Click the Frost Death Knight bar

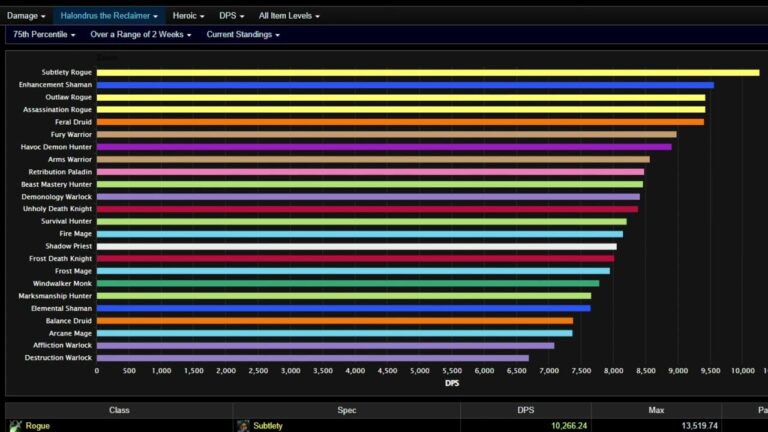355,259
